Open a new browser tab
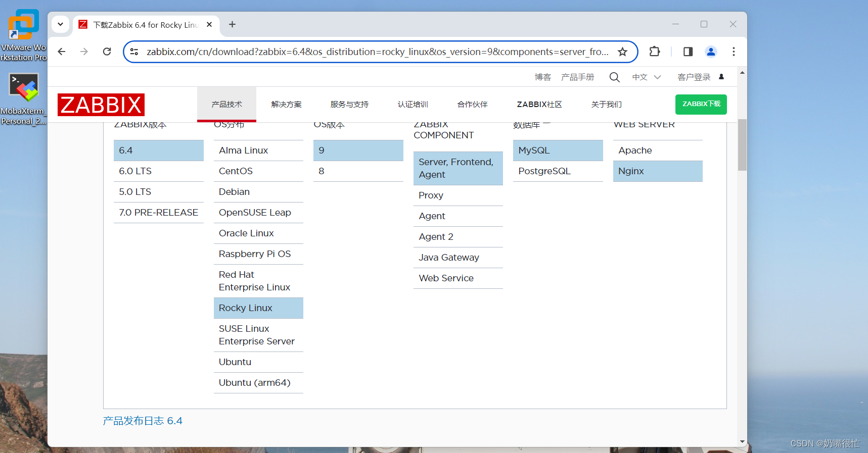This screenshot has height=453, width=868. [x=232, y=24]
